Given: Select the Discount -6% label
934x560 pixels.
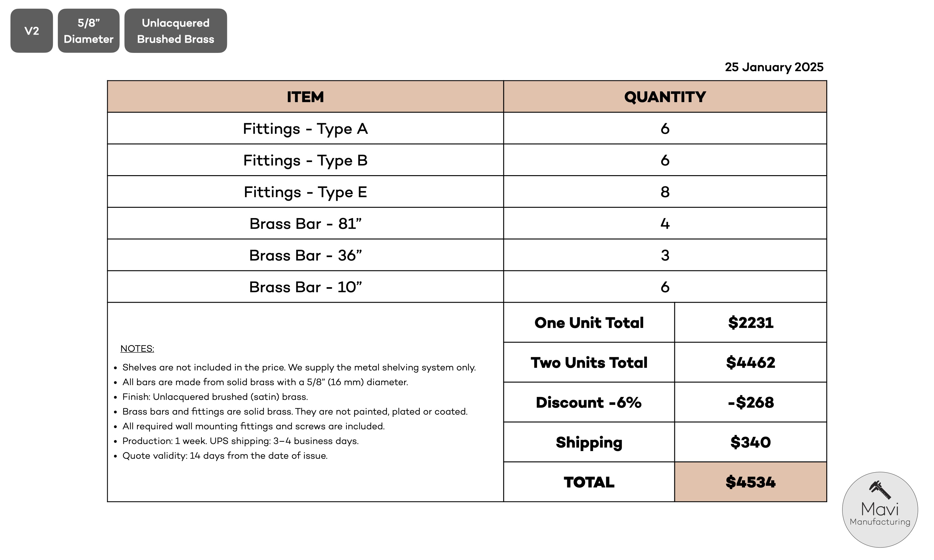Looking at the screenshot, I should (588, 403).
